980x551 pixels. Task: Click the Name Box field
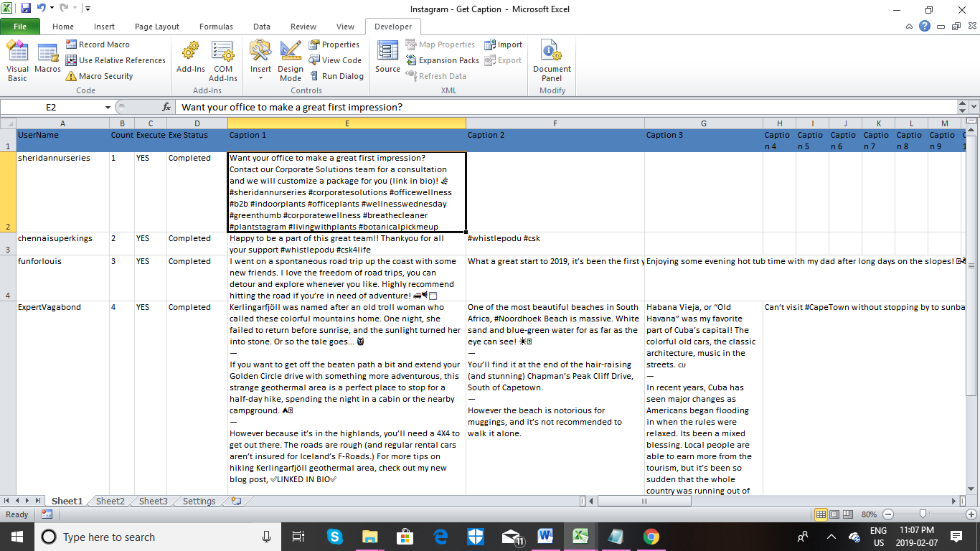tap(52, 107)
